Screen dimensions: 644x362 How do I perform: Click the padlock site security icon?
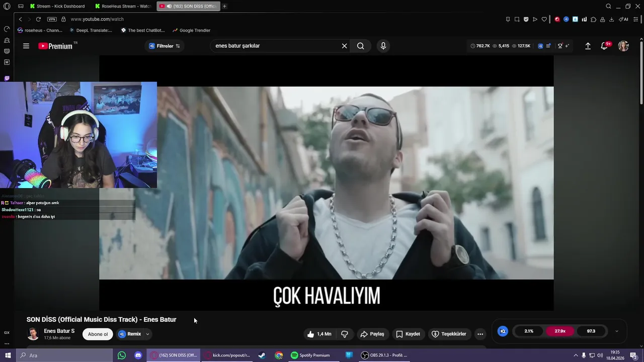point(63,19)
